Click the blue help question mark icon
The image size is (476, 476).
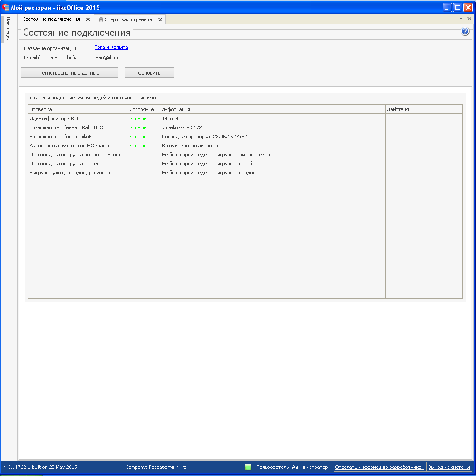click(x=465, y=32)
